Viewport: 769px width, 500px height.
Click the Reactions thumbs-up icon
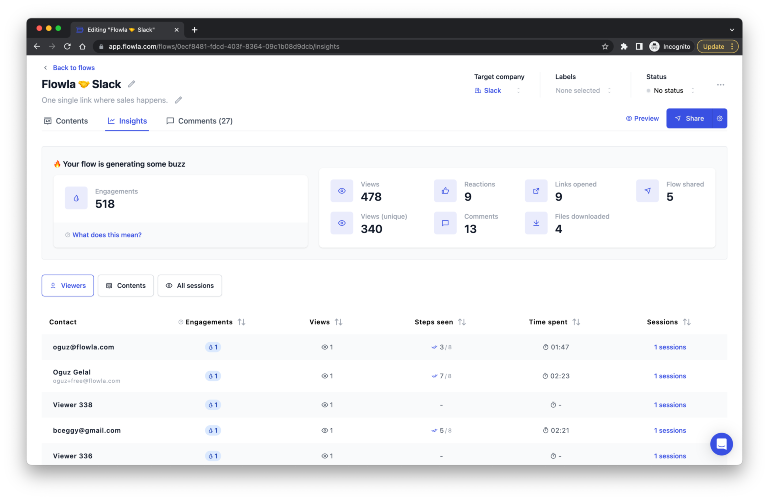point(445,191)
